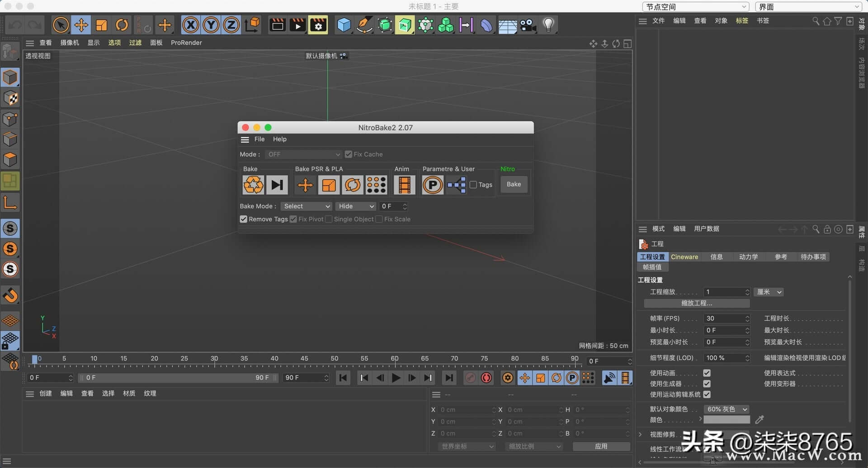This screenshot has height=468, width=868.
Task: Uncheck the Fix Cache checkbox
Action: [x=348, y=154]
